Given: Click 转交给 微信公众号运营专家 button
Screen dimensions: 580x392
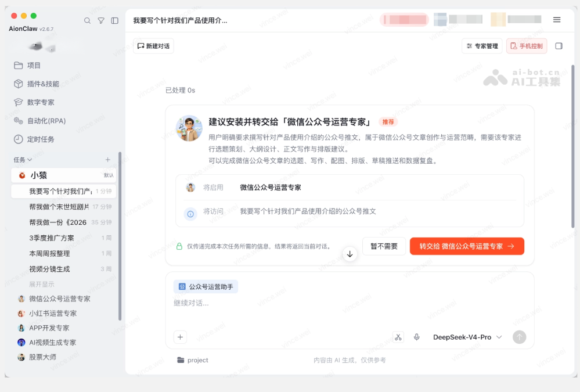Looking at the screenshot, I should [467, 246].
